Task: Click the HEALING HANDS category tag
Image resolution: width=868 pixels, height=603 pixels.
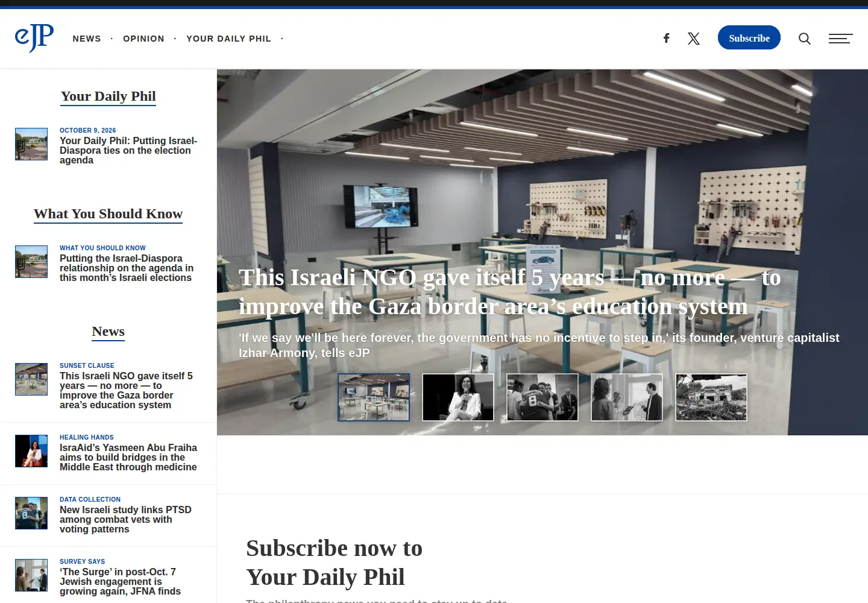Action: [86, 437]
